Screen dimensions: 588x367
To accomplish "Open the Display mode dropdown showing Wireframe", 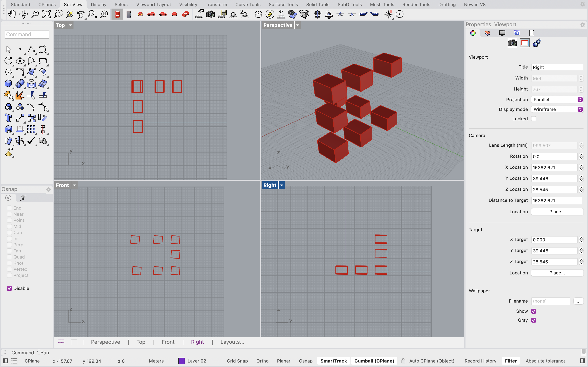I will (557, 109).
